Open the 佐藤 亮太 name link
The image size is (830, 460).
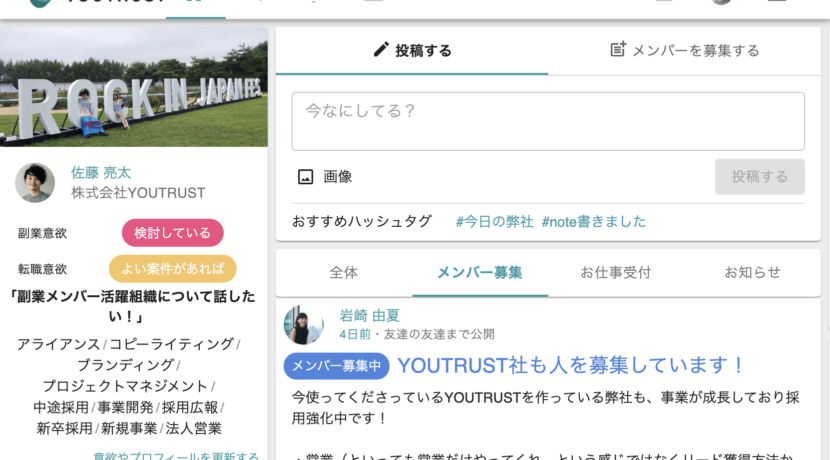tap(101, 173)
